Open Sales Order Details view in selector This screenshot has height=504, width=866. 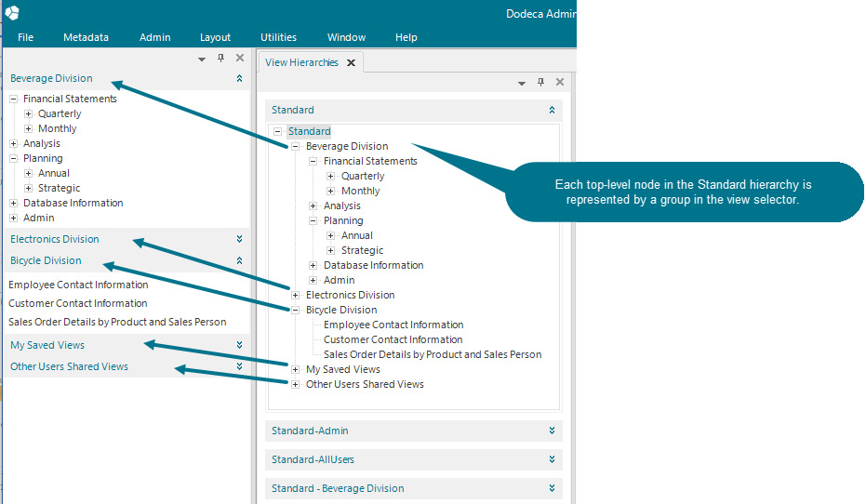[x=117, y=323]
